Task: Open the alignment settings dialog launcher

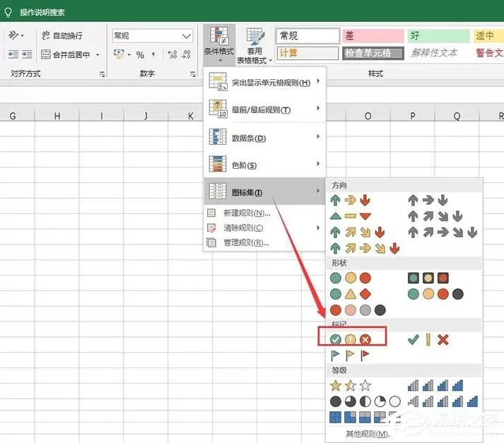Action: (102, 74)
